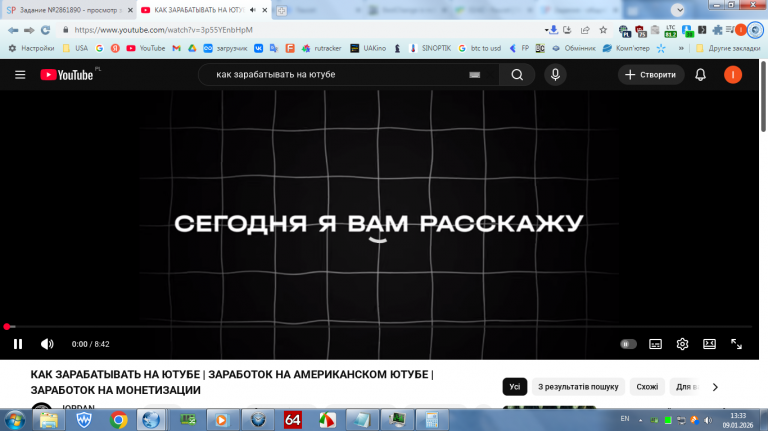Open YouTube notifications bell
The image size is (768, 431).
click(700, 75)
